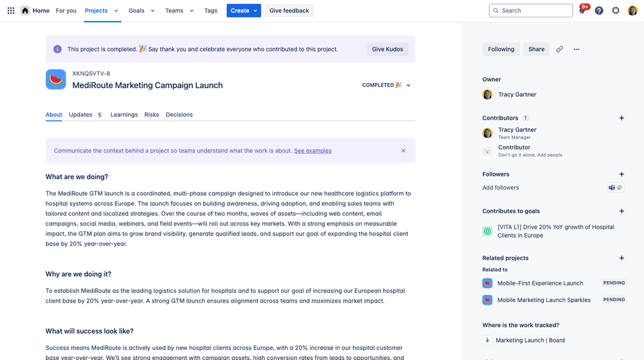The image size is (644, 360).
Task: Click the Jira board icon for Marketing Launch
Action: click(487, 340)
